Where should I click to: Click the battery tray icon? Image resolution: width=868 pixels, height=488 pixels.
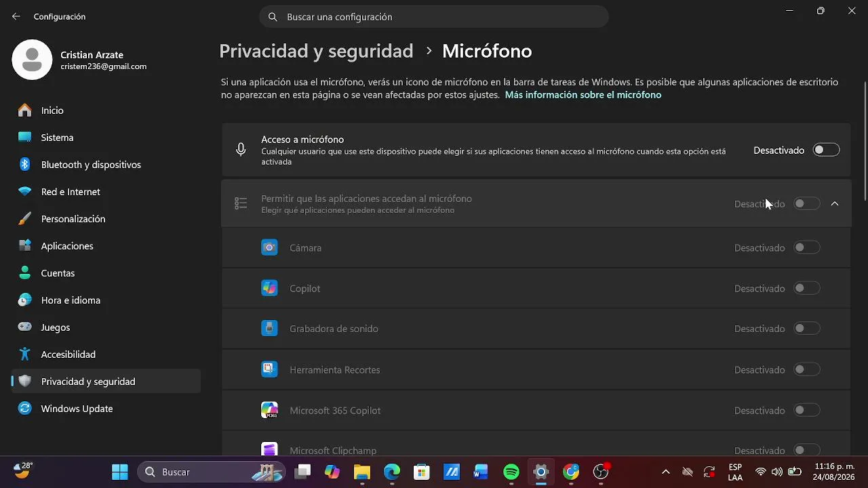click(x=794, y=472)
